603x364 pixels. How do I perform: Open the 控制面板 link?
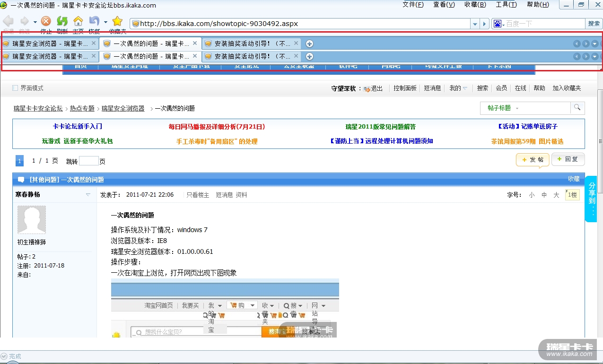pos(405,88)
